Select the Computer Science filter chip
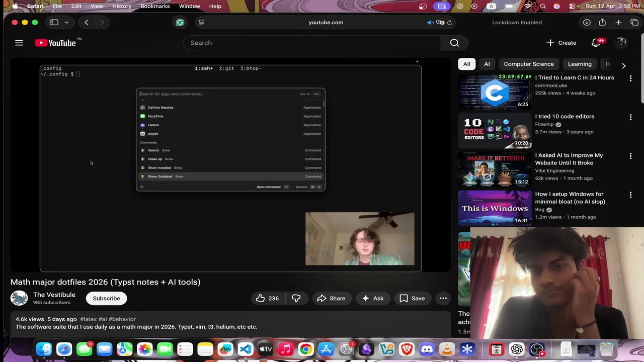This screenshot has width=644, height=362. click(529, 64)
